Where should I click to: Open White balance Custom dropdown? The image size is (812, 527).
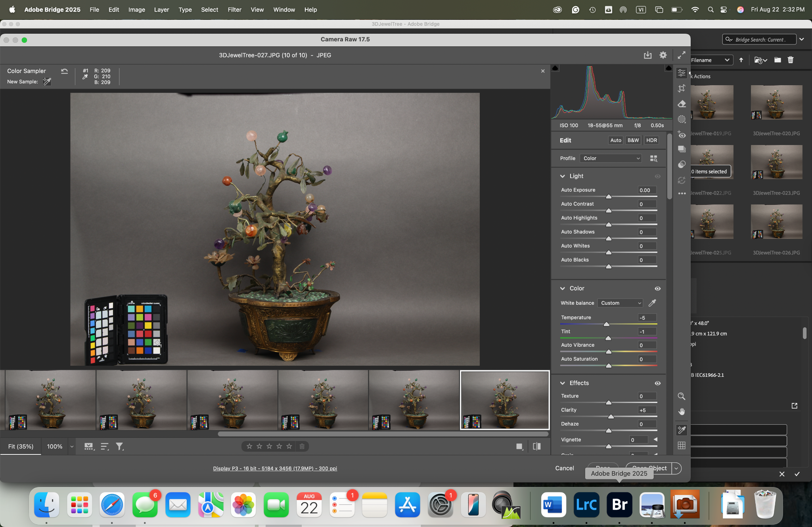[x=620, y=303]
